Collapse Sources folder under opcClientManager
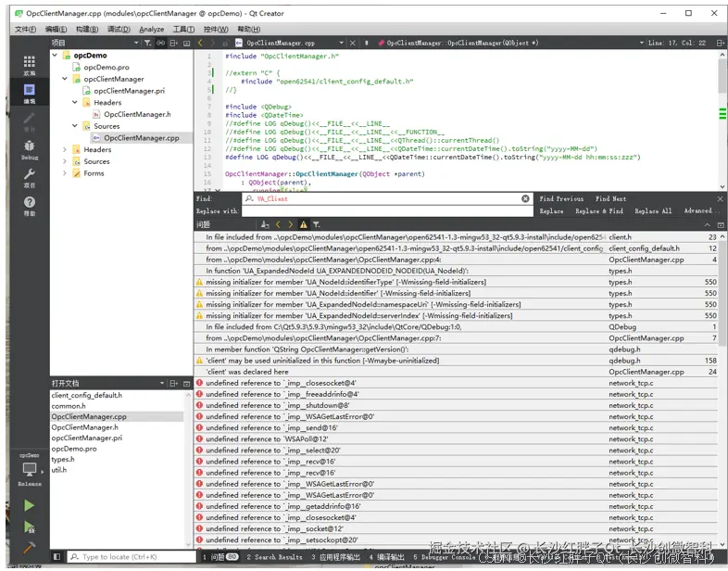728x571 pixels. [x=75, y=125]
